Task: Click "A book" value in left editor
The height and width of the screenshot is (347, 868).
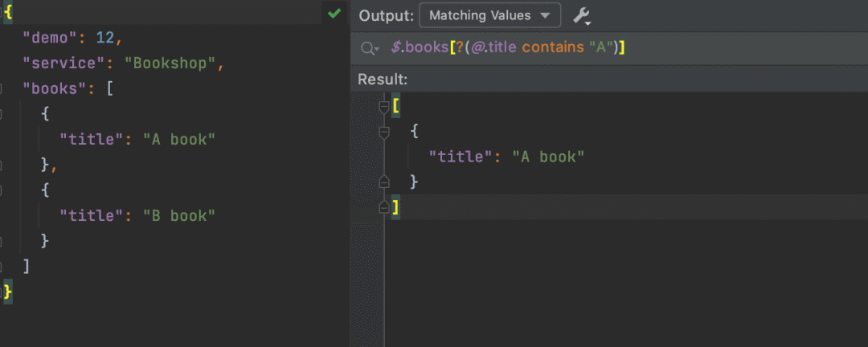Action: tap(178, 140)
